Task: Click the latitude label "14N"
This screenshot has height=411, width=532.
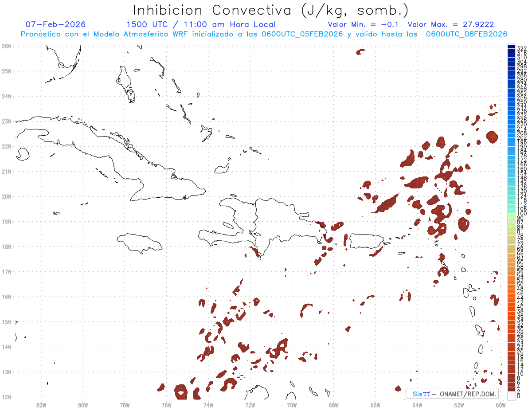Action: (x=6, y=347)
